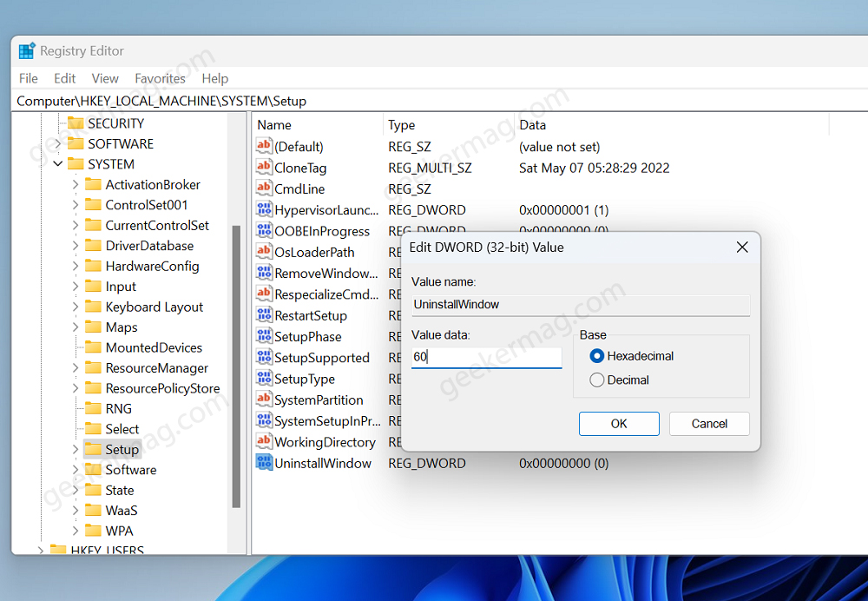Select the RemoveWindow... DWORD icon
868x601 pixels.
click(264, 273)
